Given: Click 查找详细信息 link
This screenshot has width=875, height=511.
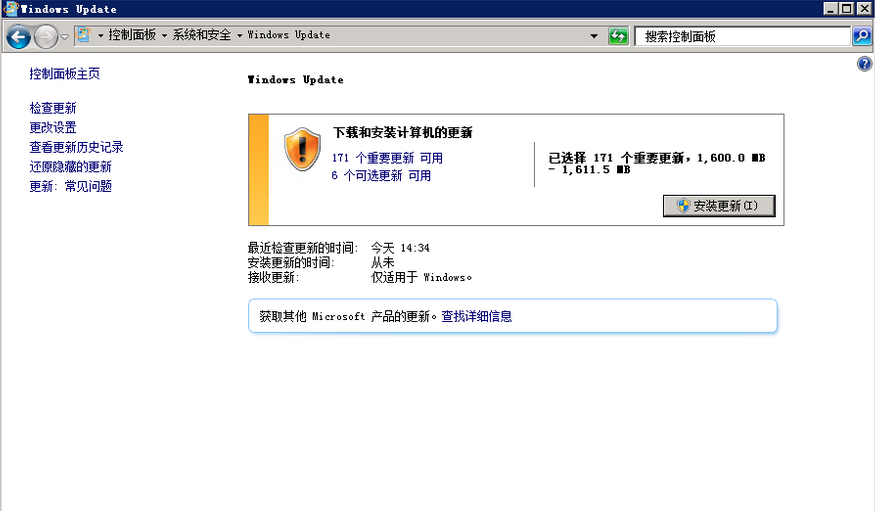Looking at the screenshot, I should click(x=477, y=316).
